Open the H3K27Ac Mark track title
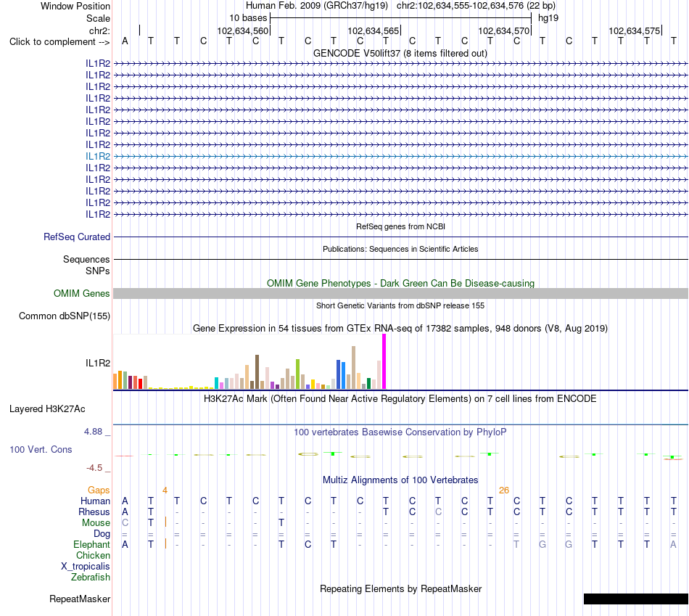Image resolution: width=689 pixels, height=616 pixels. (x=400, y=399)
